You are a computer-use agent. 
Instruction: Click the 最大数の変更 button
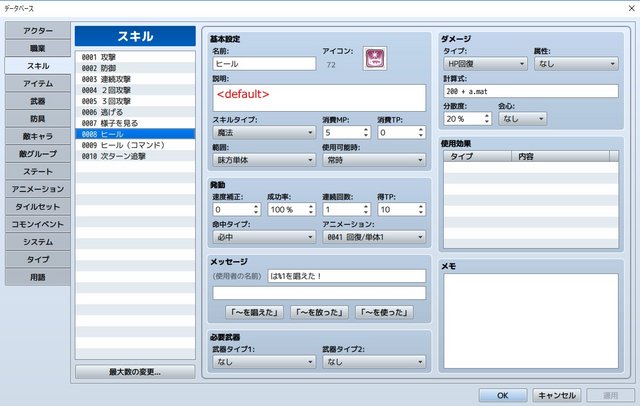coord(135,372)
